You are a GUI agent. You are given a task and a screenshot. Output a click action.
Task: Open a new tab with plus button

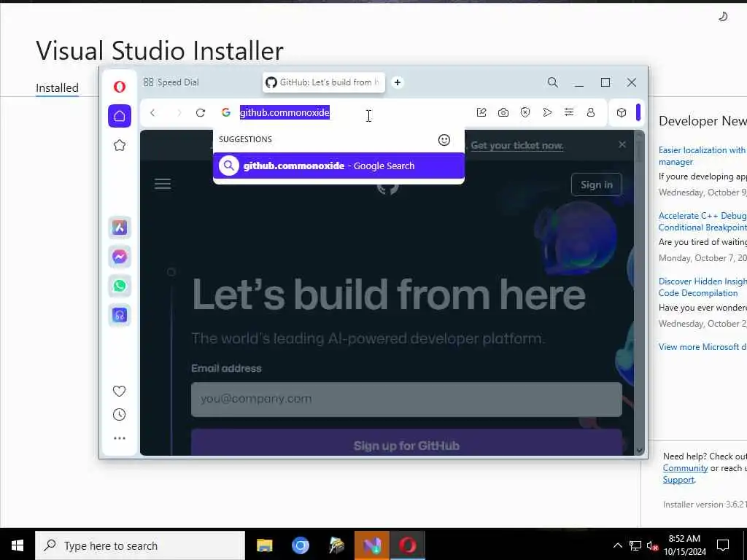(398, 82)
